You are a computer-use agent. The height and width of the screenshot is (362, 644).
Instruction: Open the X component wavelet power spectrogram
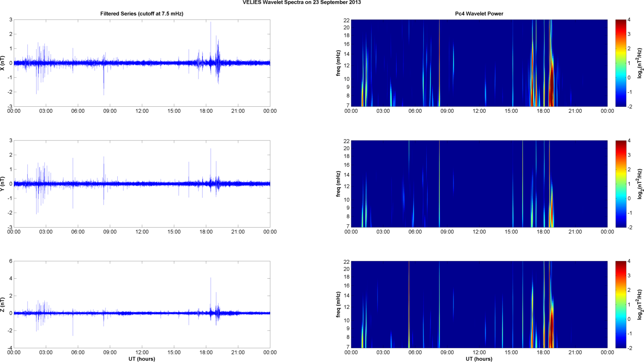[x=479, y=63]
